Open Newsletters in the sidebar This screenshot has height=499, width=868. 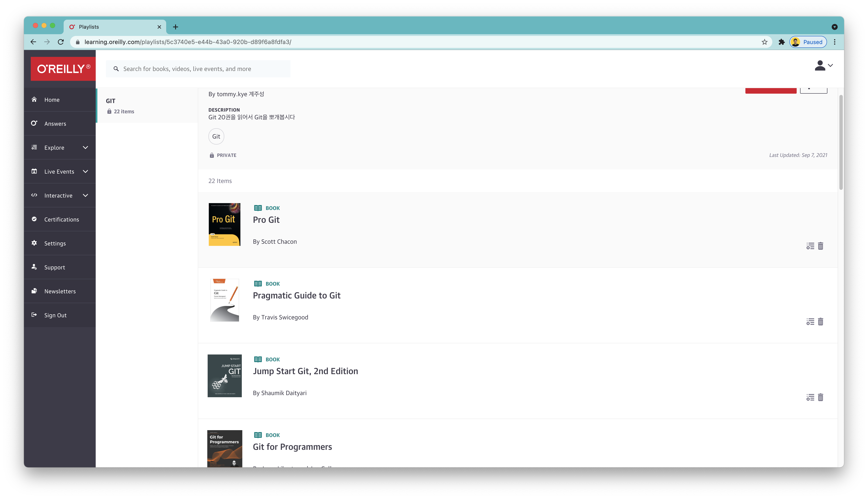[x=60, y=291]
